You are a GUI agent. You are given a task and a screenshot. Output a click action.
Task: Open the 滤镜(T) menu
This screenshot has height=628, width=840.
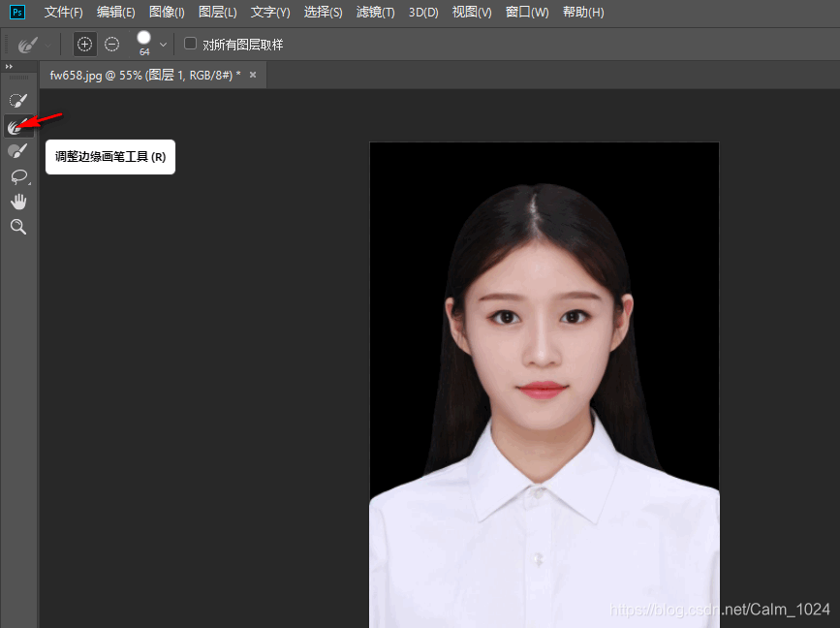[x=376, y=12]
